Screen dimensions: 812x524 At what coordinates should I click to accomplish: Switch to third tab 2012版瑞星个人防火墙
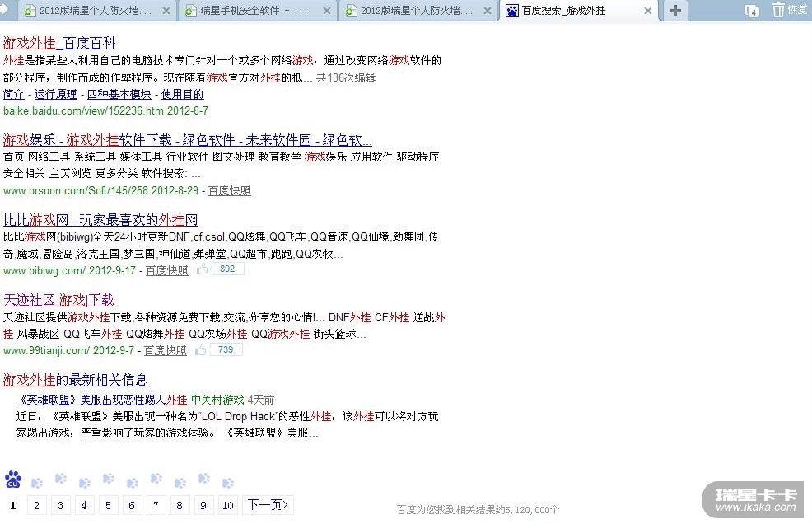pyautogui.click(x=416, y=11)
